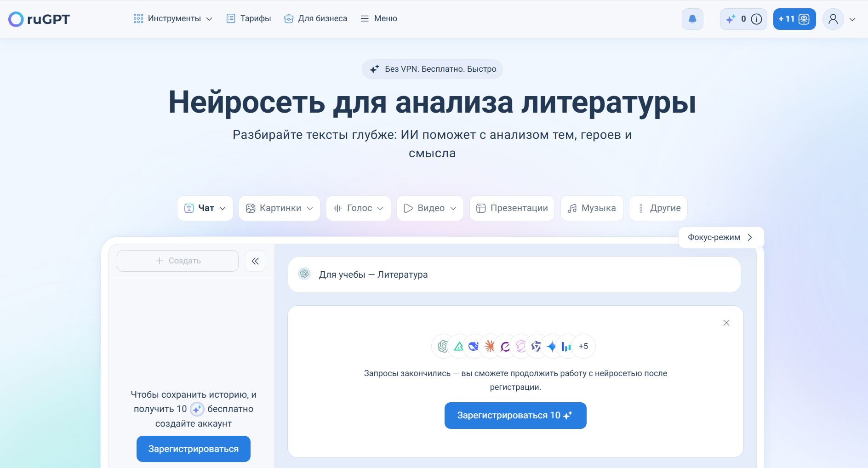Select the Музыка tab

pyautogui.click(x=592, y=208)
